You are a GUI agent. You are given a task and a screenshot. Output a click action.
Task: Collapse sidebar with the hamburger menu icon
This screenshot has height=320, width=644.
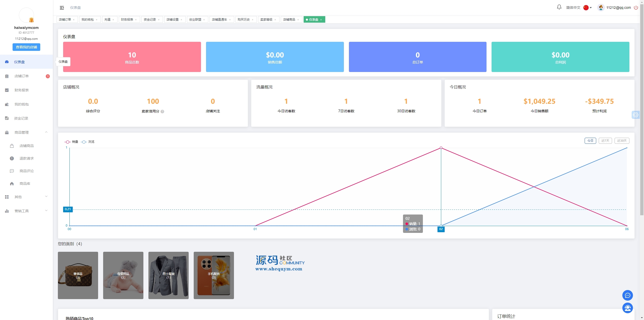(62, 8)
